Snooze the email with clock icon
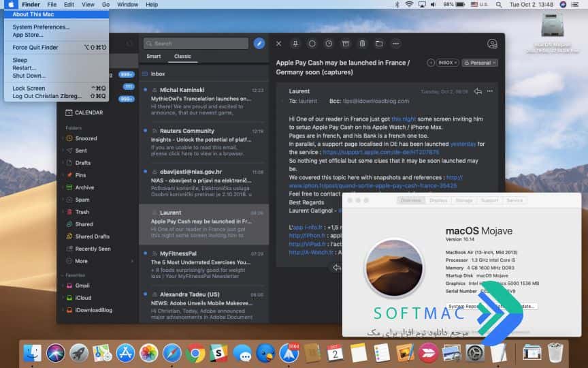Screen dimensions: 588x368 [329, 44]
